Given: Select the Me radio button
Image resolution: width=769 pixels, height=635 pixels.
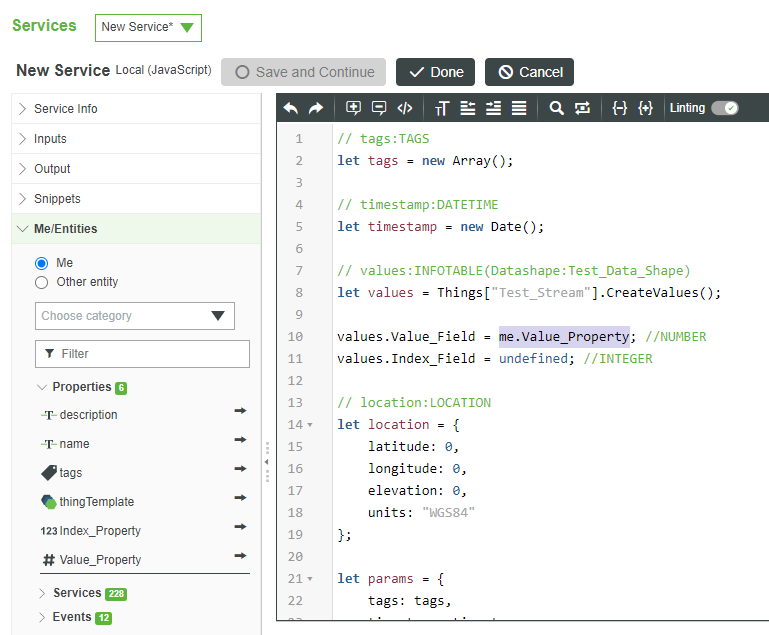Looking at the screenshot, I should [42, 263].
